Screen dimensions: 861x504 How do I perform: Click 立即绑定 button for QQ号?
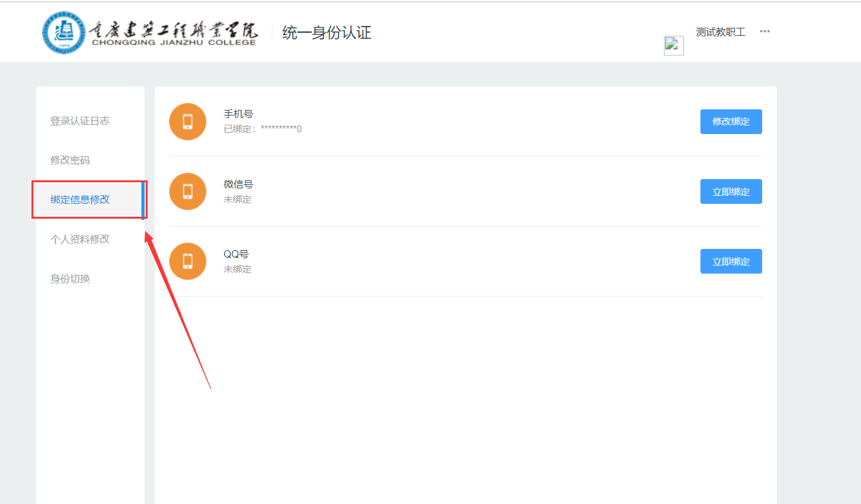pyautogui.click(x=731, y=261)
